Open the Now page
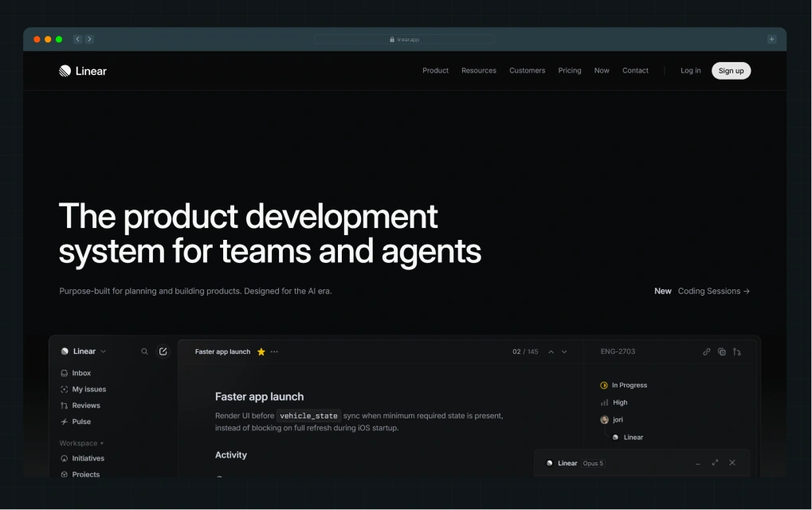This screenshot has height=510, width=812. point(602,70)
